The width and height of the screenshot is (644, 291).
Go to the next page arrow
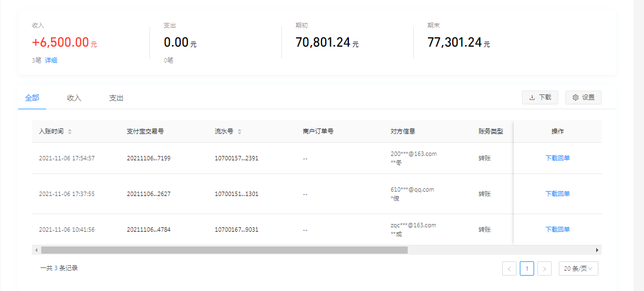coord(545,268)
